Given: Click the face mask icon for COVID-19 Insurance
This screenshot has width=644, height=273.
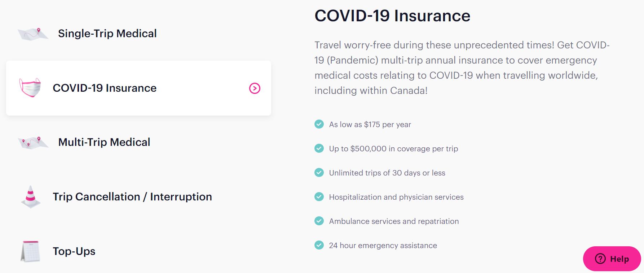Looking at the screenshot, I should (30, 88).
